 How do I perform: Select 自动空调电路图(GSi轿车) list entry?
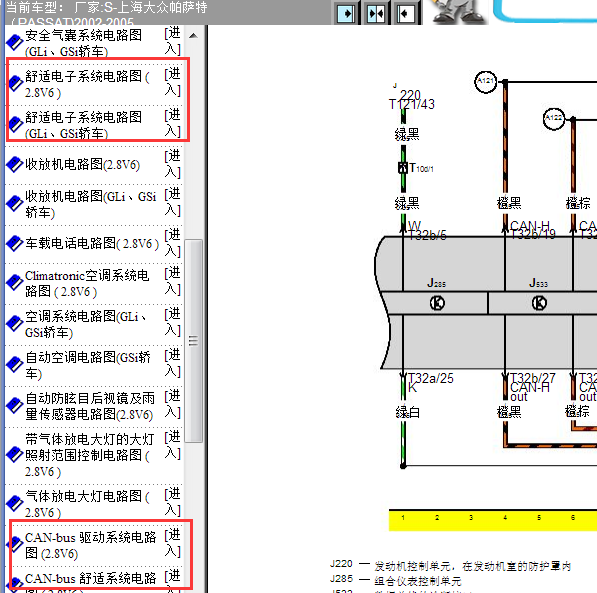coord(88,365)
